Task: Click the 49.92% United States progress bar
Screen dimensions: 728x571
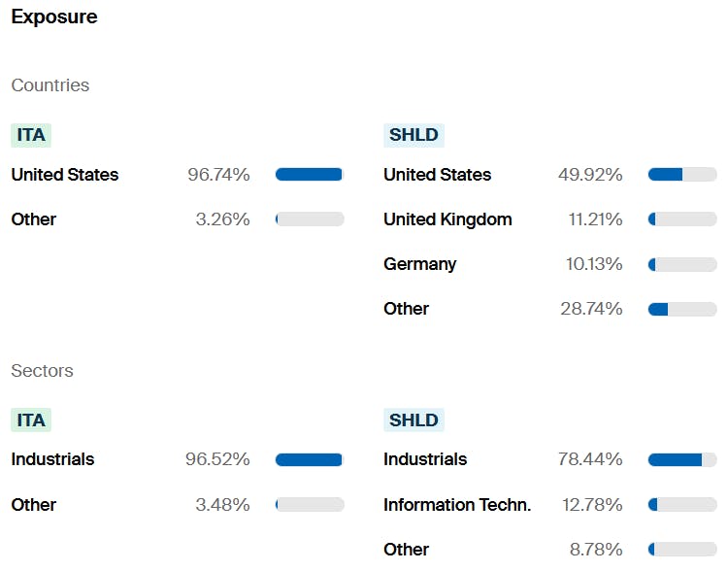Action: click(x=682, y=175)
